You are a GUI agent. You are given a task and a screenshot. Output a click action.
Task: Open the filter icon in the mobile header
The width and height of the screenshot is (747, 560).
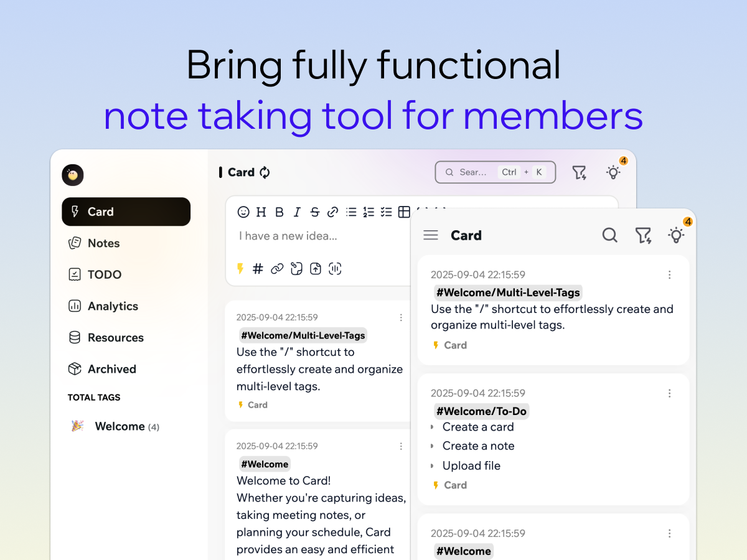click(x=643, y=235)
